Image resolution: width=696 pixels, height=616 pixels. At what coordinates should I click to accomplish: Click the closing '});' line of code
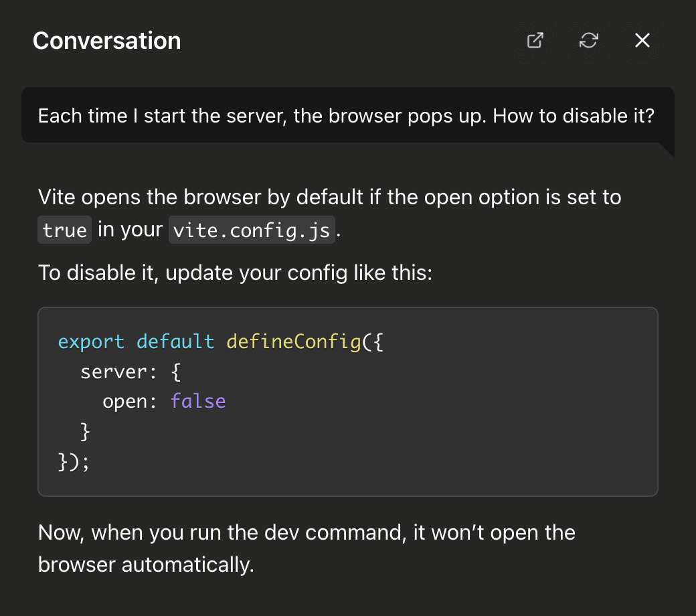(74, 462)
